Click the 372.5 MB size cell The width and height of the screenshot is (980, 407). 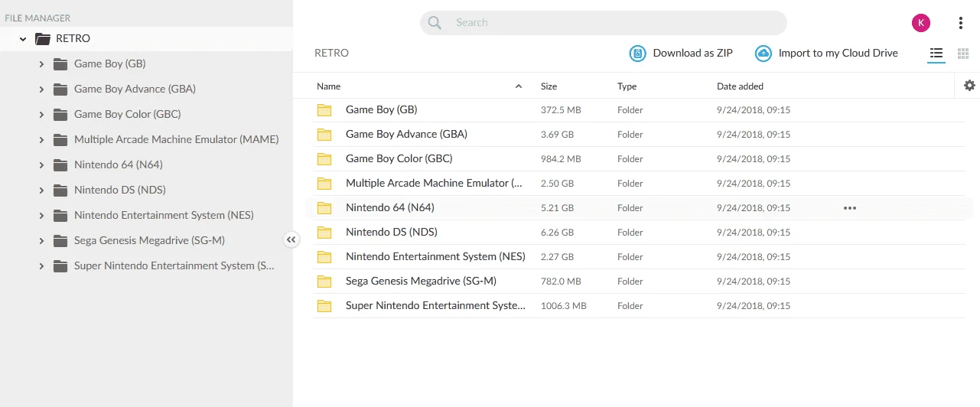[x=561, y=110]
